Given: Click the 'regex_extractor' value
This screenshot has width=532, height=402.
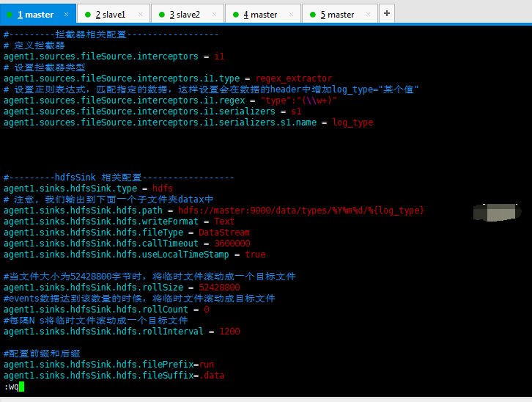Looking at the screenshot, I should coord(294,78).
